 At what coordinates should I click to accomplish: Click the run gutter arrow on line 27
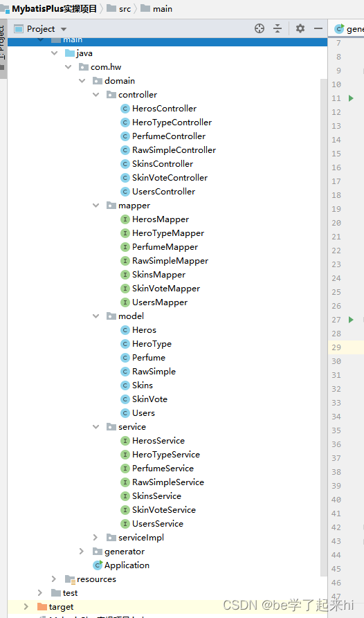tap(351, 320)
